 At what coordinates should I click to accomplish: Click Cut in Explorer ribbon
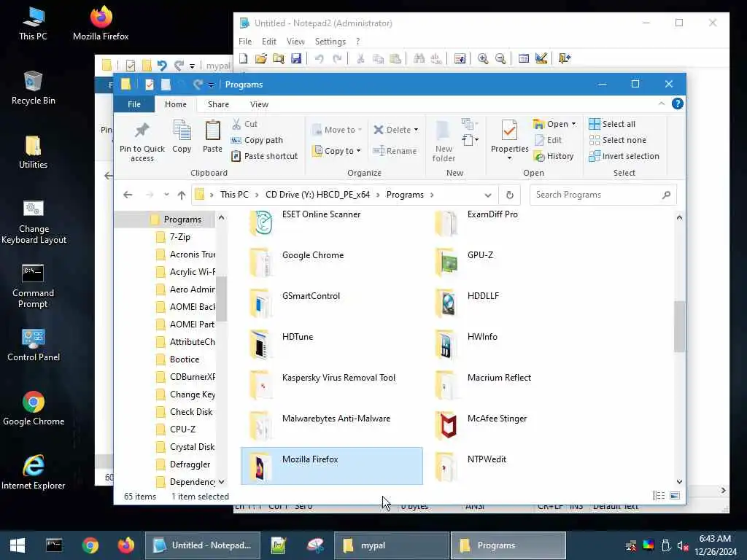244,124
